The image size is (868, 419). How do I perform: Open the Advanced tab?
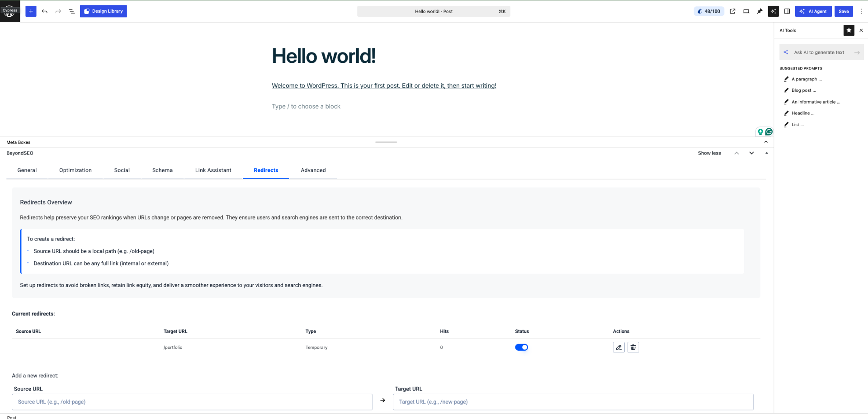(x=313, y=170)
